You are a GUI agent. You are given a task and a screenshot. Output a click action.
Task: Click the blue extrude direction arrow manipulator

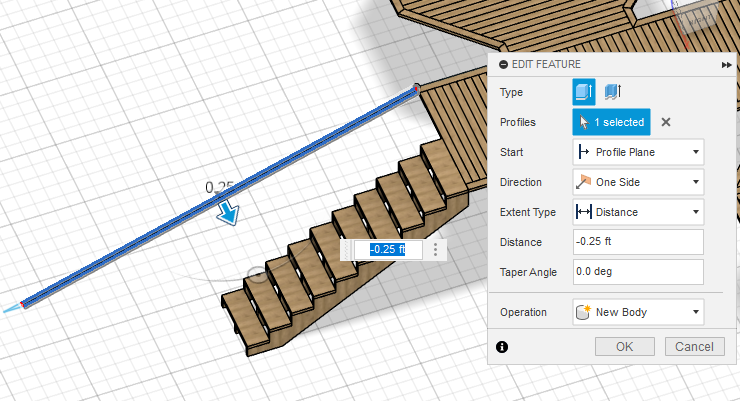click(x=230, y=214)
